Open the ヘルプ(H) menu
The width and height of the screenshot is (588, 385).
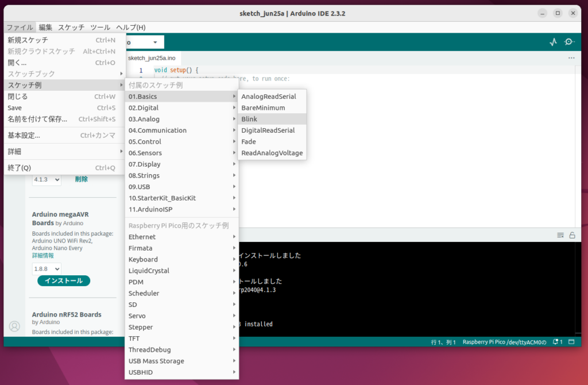tap(131, 28)
